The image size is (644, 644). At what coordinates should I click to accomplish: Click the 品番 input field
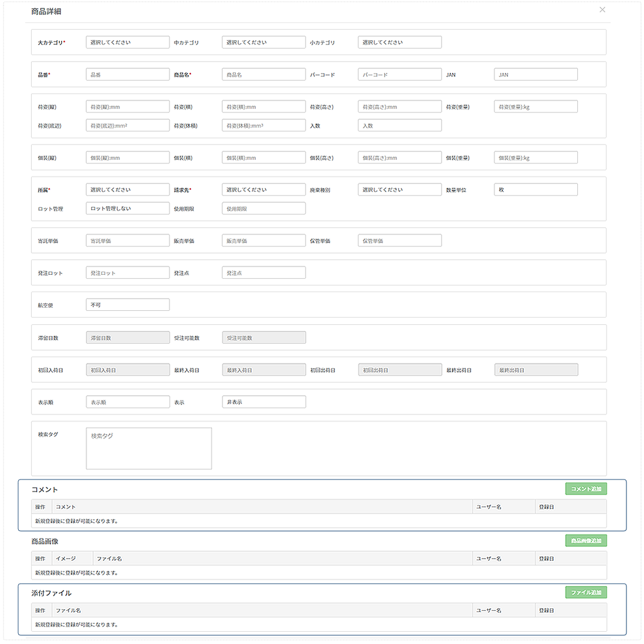[x=128, y=75]
